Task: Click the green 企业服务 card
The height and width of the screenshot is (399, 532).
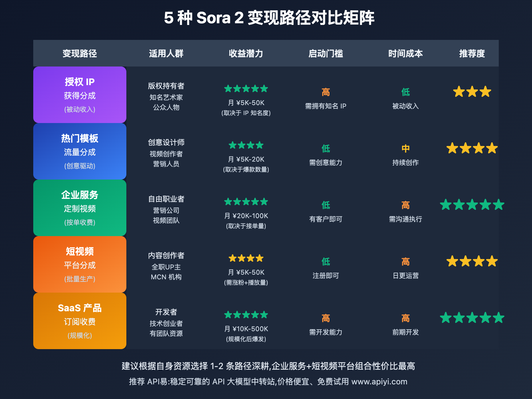Action: (x=80, y=208)
